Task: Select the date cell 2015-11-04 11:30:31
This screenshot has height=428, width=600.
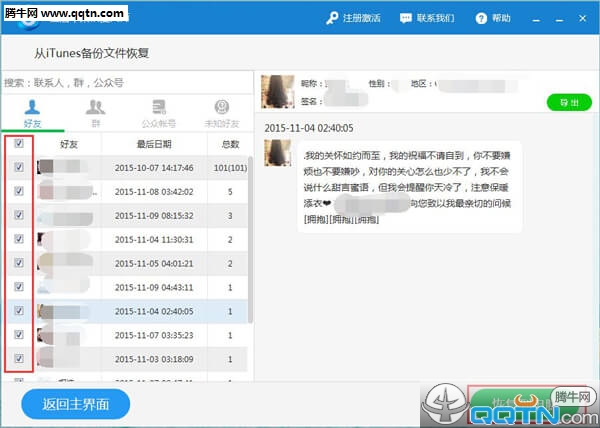Action: pos(154,240)
